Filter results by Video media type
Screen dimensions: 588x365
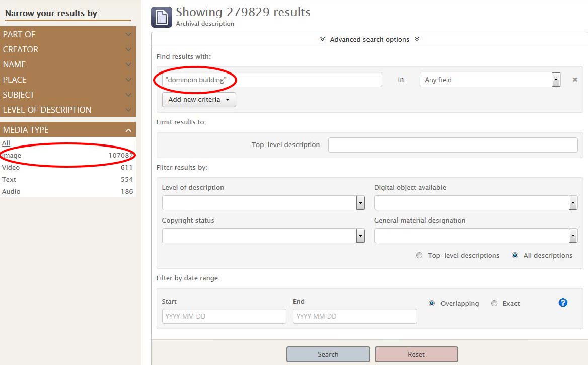(67, 167)
